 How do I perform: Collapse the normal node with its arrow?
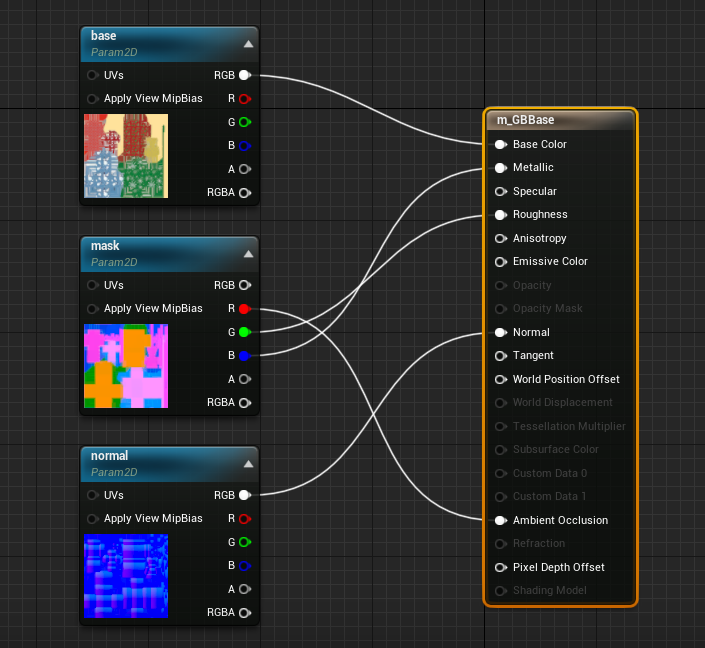pyautogui.click(x=248, y=464)
